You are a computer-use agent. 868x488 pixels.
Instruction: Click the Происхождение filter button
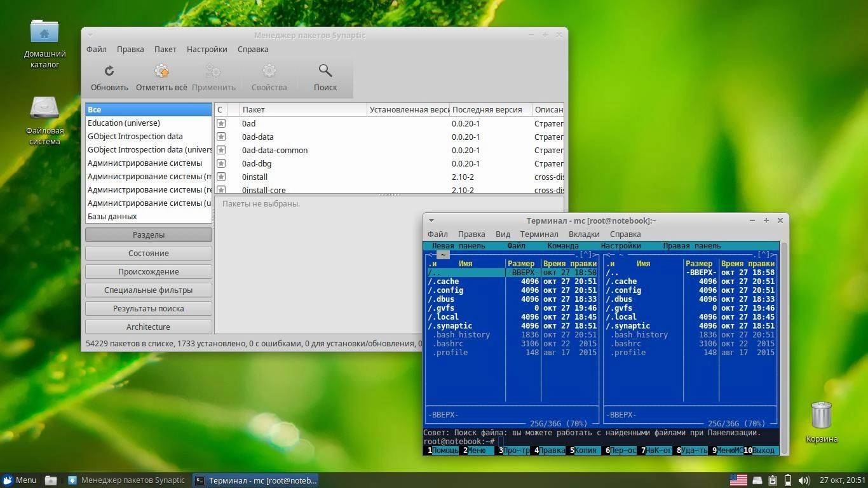(149, 271)
